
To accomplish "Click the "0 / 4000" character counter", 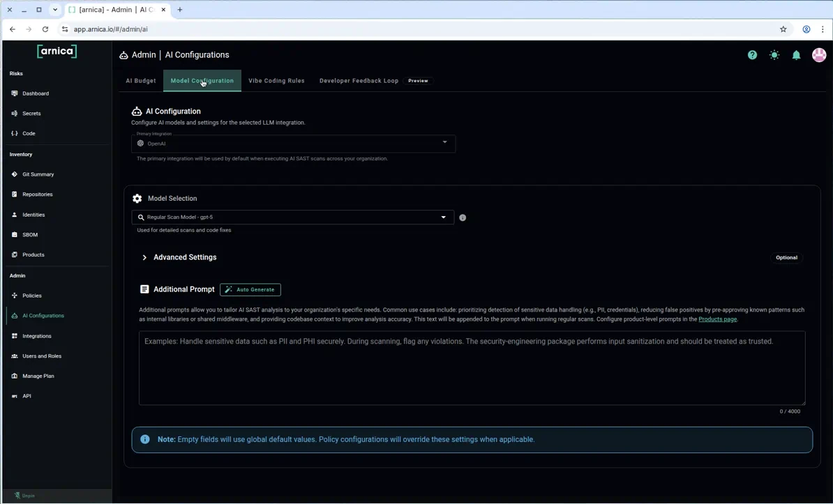I will point(790,411).
